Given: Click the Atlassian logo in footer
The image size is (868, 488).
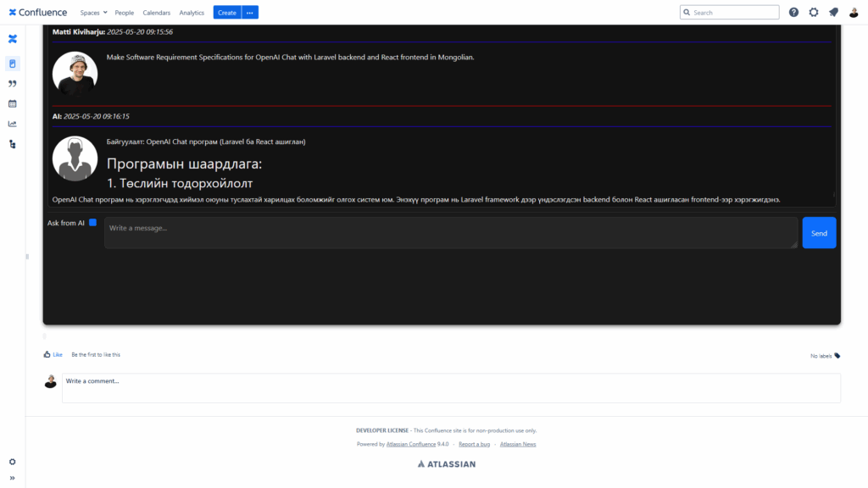Looking at the screenshot, I should pyautogui.click(x=447, y=464).
